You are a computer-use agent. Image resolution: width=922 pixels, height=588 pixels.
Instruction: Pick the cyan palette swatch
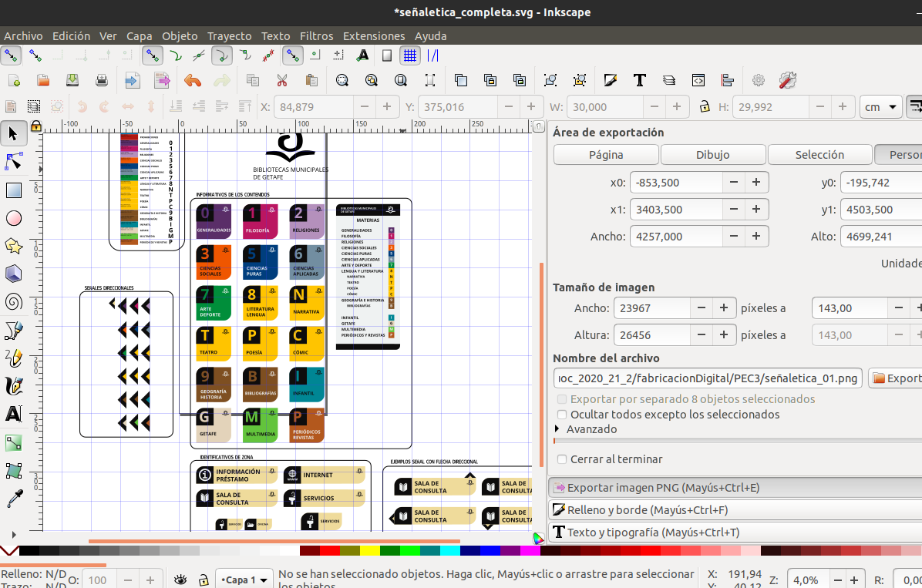coord(449,551)
